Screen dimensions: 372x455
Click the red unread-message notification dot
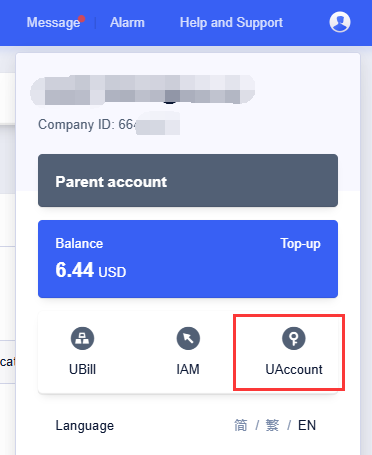click(82, 18)
